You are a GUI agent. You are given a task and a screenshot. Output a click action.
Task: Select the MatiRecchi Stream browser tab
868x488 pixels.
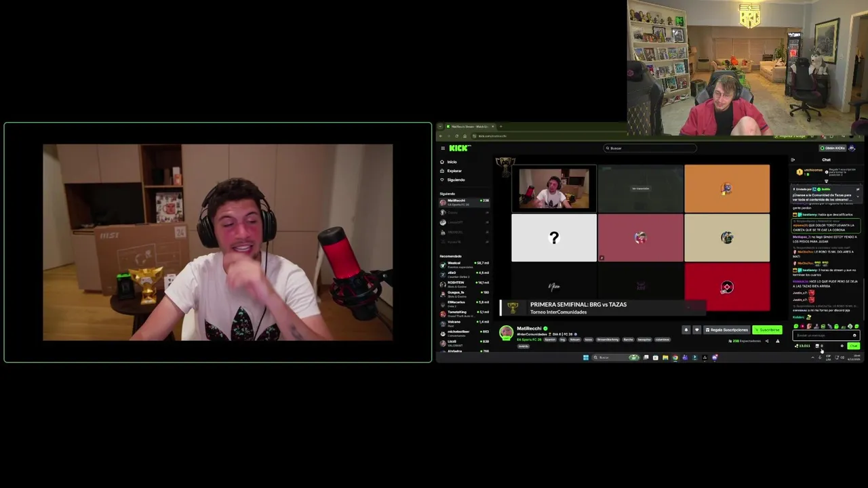point(469,127)
